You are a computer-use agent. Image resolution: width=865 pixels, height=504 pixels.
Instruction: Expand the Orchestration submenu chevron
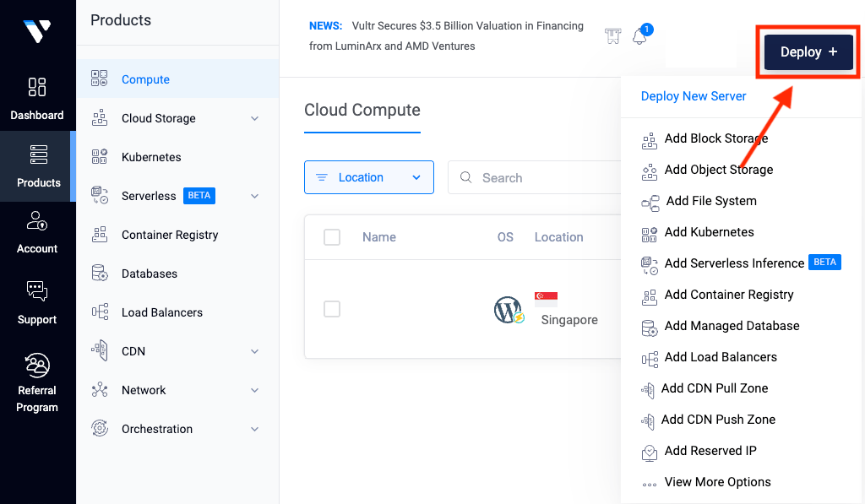coord(254,429)
